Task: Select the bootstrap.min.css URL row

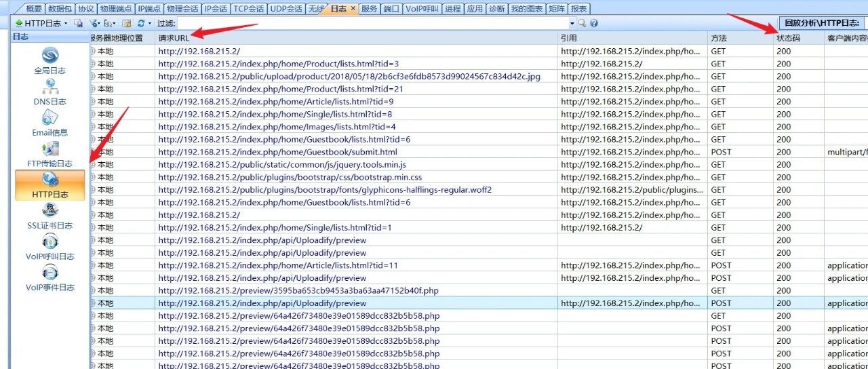Action: tap(290, 177)
